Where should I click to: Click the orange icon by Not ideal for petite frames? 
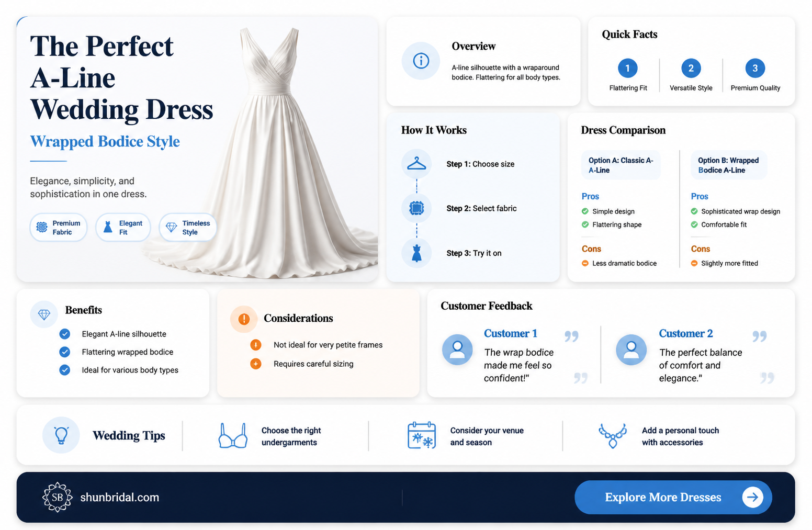(255, 345)
